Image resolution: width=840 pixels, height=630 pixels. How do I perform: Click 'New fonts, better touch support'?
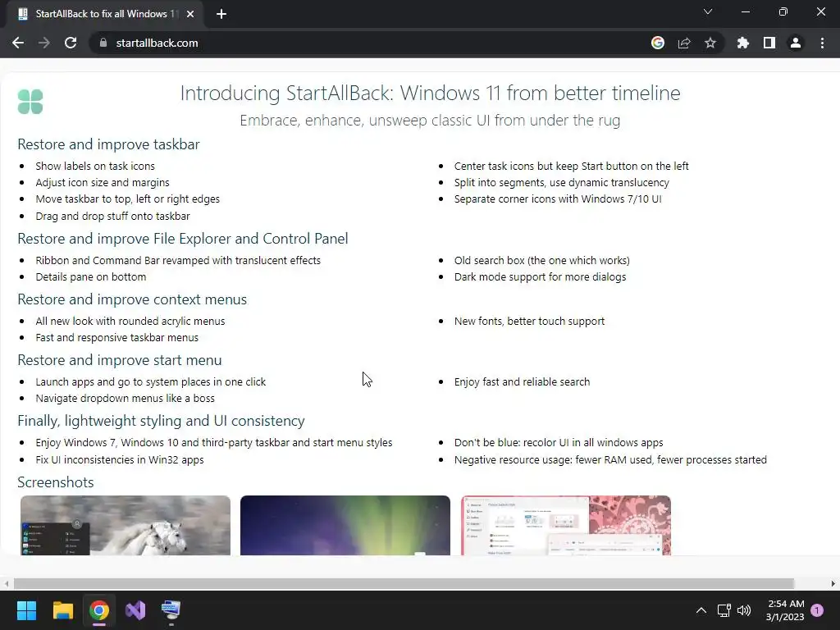(529, 321)
